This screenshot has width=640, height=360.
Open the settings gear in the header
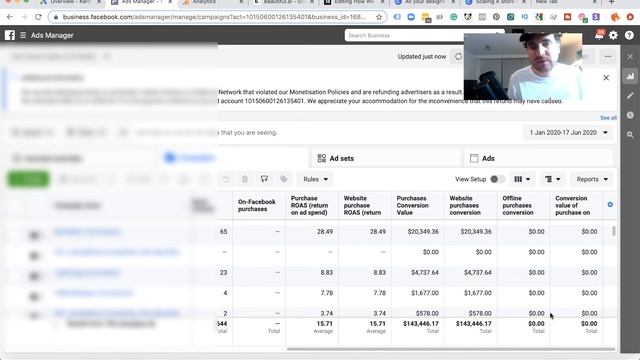[613, 36]
